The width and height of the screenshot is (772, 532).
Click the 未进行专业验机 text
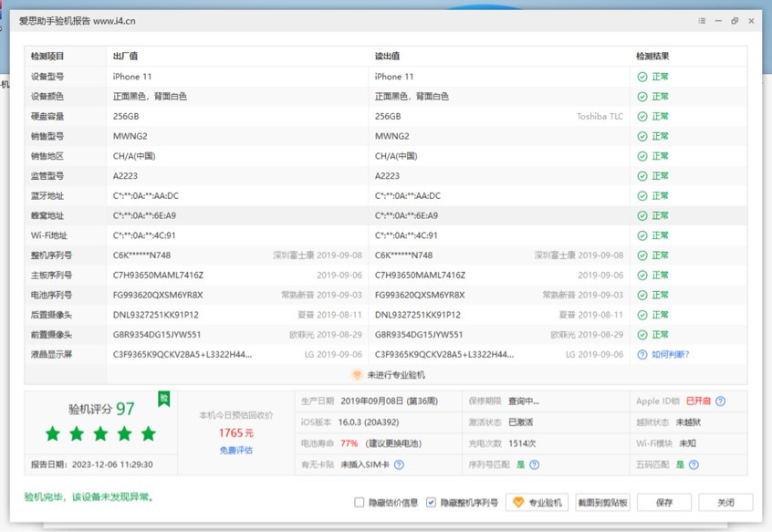[396, 375]
